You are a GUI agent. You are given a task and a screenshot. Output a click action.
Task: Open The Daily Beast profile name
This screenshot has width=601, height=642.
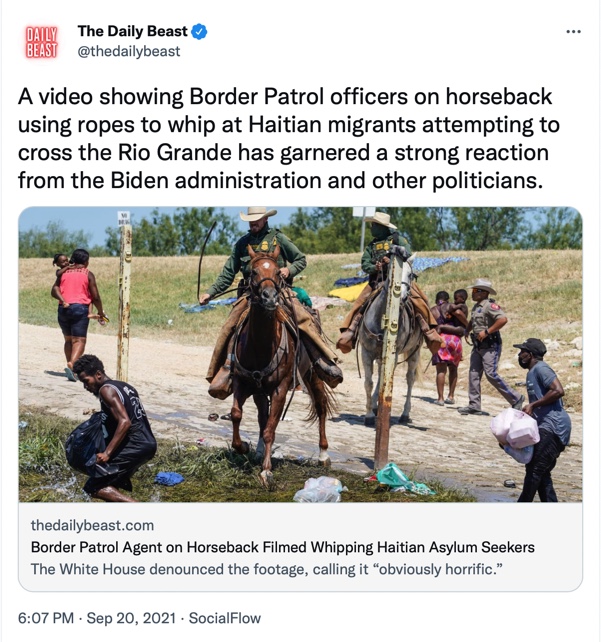(133, 31)
